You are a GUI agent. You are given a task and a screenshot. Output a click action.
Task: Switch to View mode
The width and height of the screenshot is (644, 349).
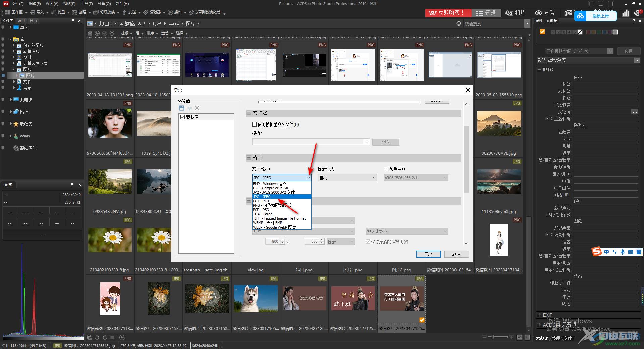coord(545,13)
